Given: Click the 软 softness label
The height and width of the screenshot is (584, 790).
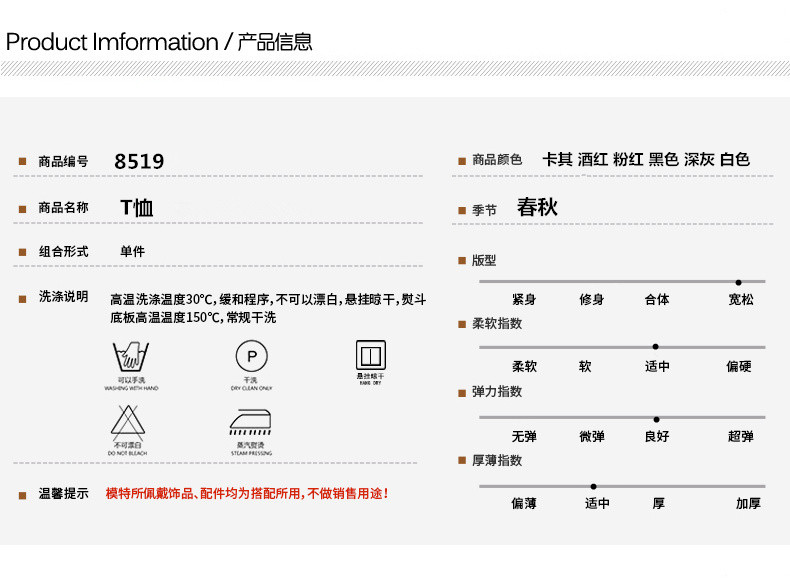Looking at the screenshot, I should 585,366.
